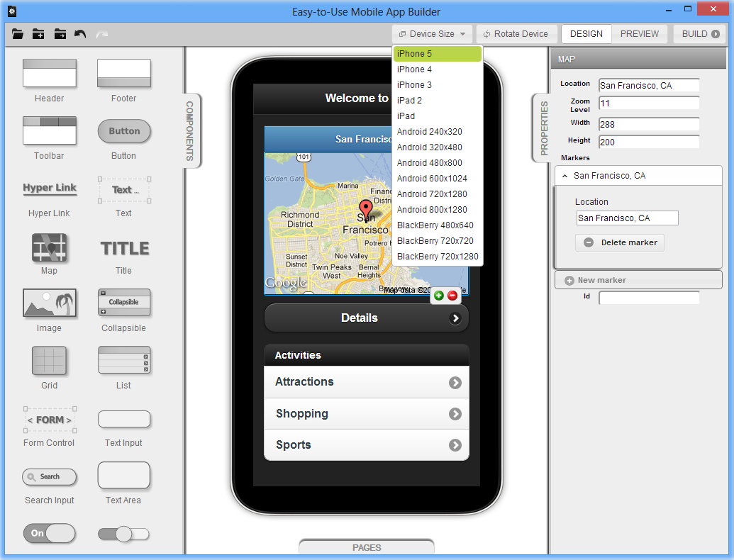Viewport: 734px width, 560px height.
Task: Click the open folder icon in toolbar
Action: pyautogui.click(x=18, y=34)
